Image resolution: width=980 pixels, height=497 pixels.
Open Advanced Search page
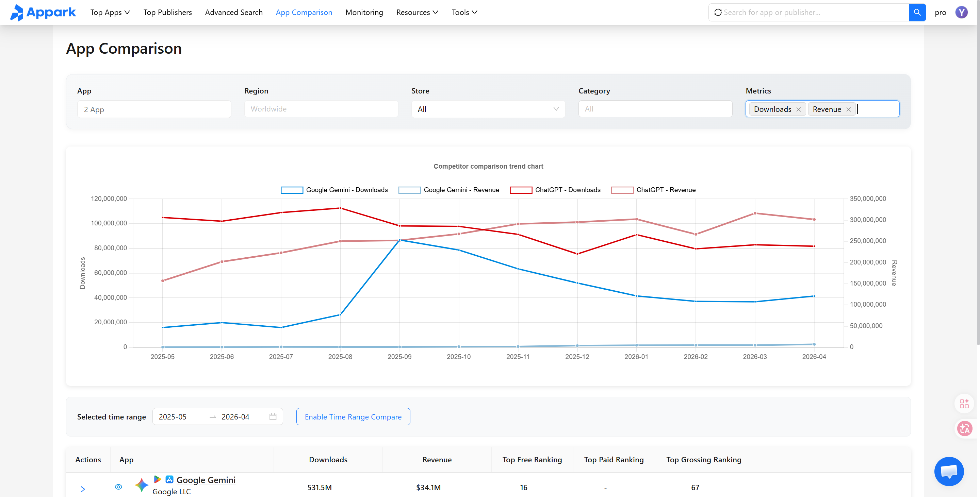click(233, 13)
